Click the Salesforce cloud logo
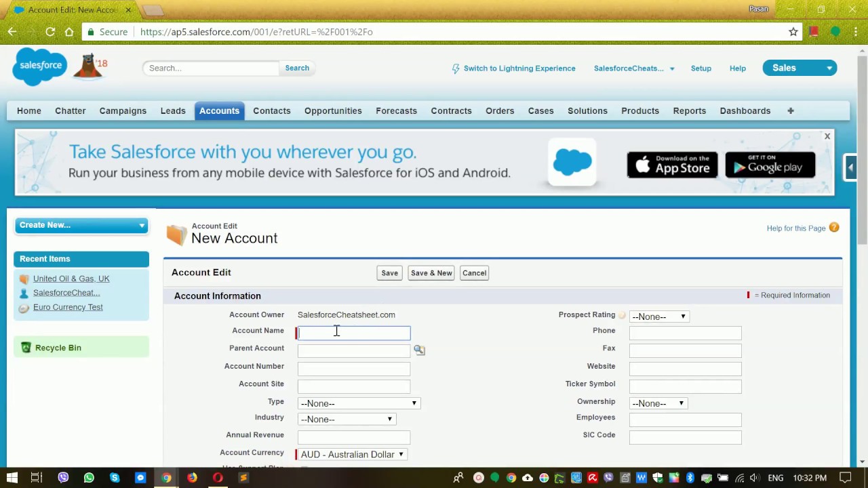The width and height of the screenshot is (868, 488). click(40, 66)
